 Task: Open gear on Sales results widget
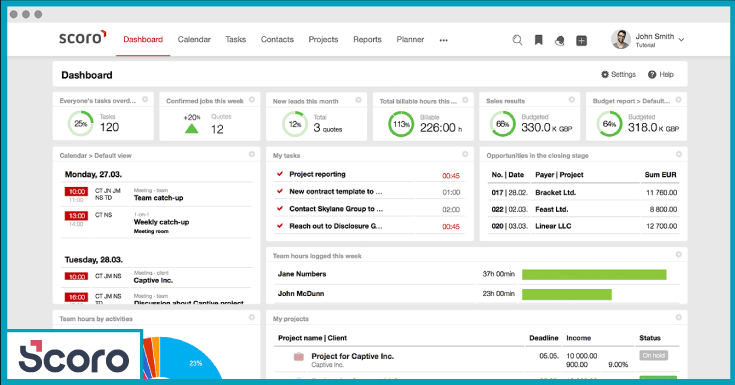point(571,100)
